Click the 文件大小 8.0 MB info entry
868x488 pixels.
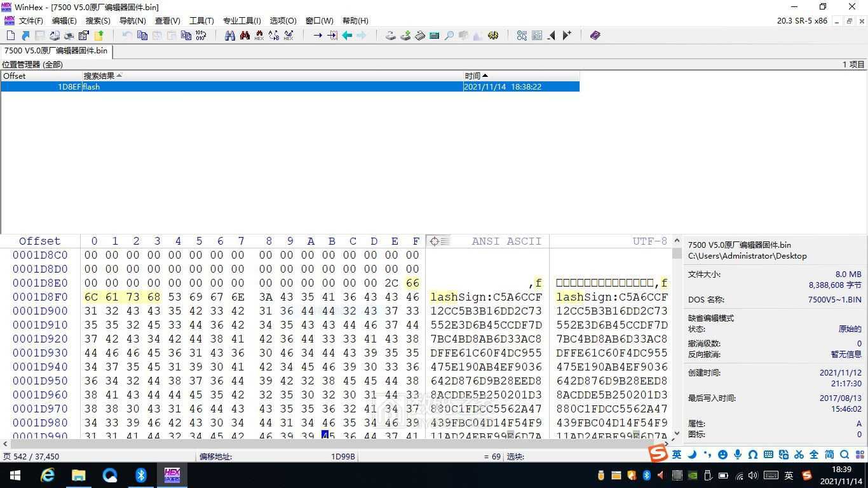[x=775, y=274]
